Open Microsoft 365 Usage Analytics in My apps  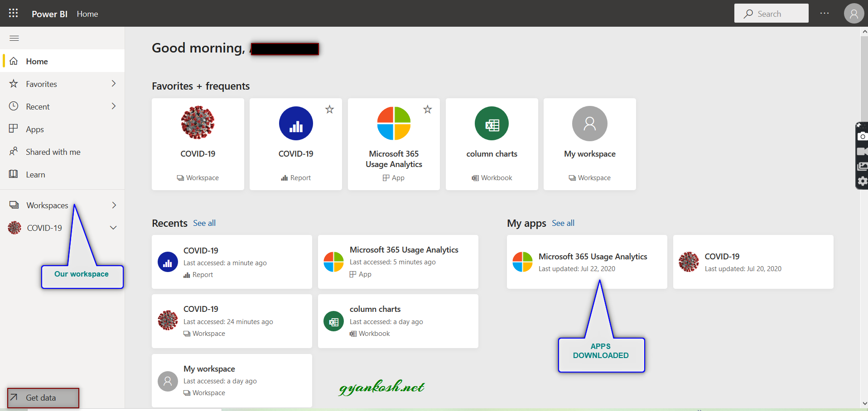coord(587,262)
